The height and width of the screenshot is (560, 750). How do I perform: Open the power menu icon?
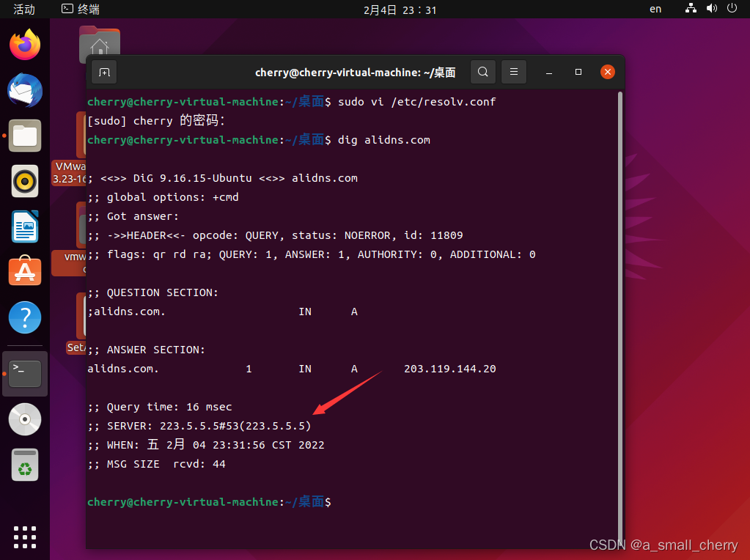732,8
